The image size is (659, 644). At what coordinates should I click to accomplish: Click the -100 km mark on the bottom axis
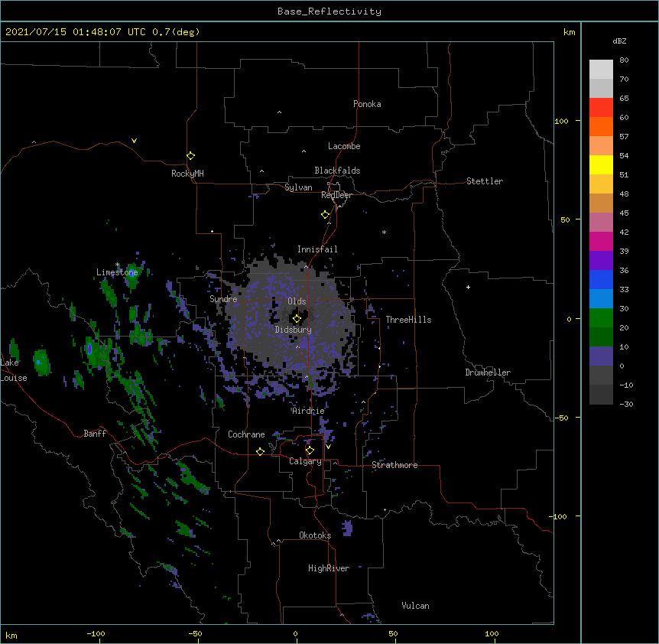coord(96,633)
